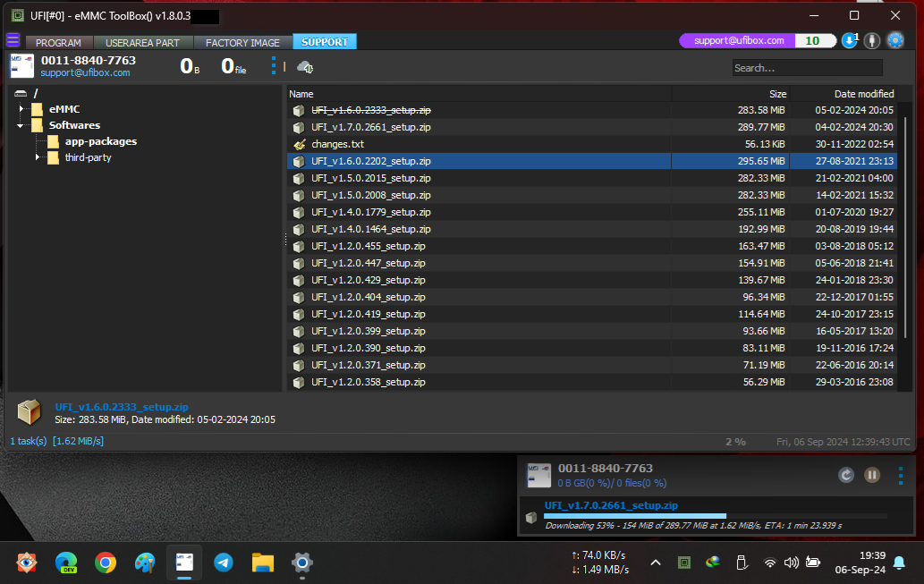Sort by the Size column header

(731, 94)
